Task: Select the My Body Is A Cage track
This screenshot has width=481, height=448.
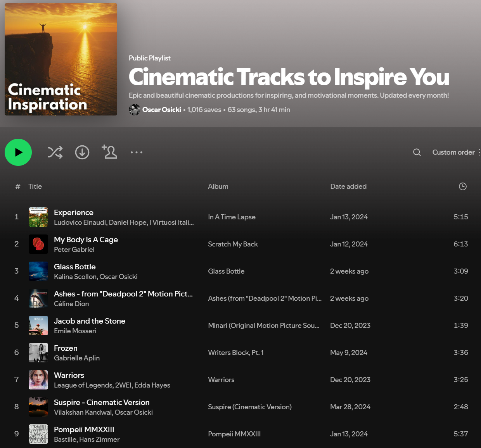Action: pyautogui.click(x=86, y=240)
